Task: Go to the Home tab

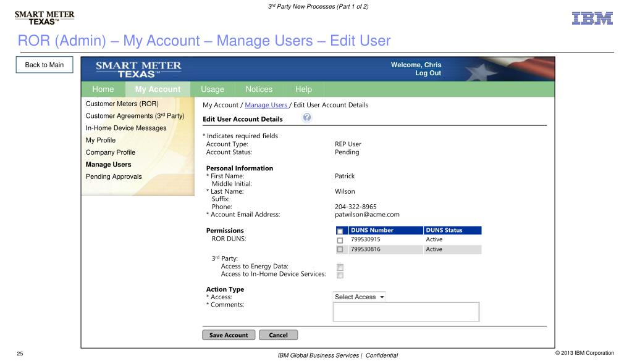Action: (103, 89)
